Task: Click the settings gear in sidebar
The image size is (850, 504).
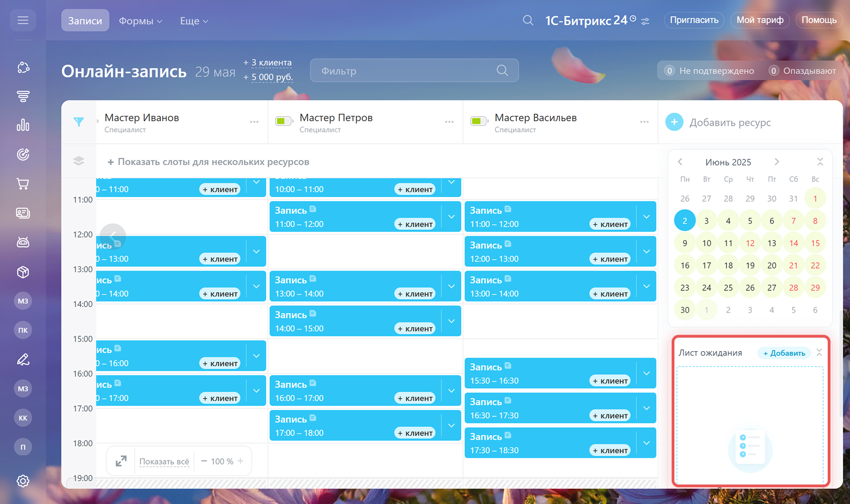Action: coord(23,481)
